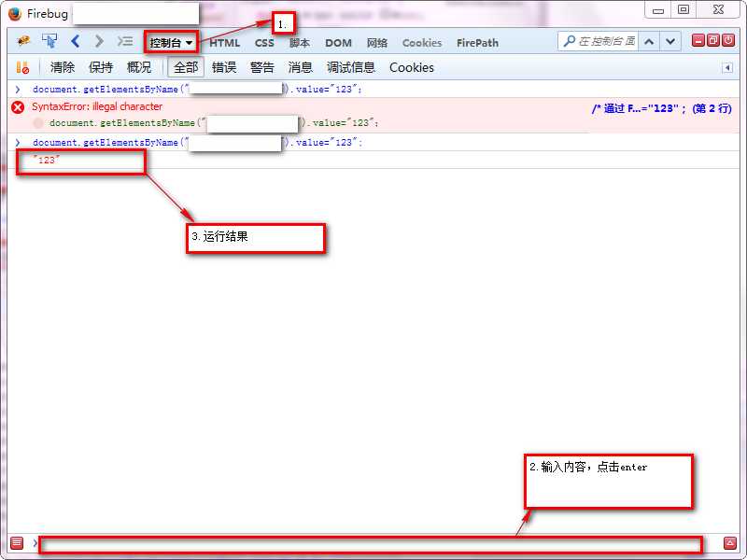Filter console by 消息
Viewport: 747px width, 560px height.
[x=300, y=67]
